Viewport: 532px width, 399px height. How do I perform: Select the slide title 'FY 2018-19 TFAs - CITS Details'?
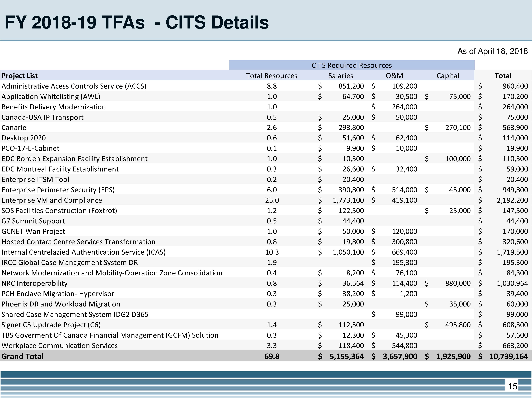137,22
